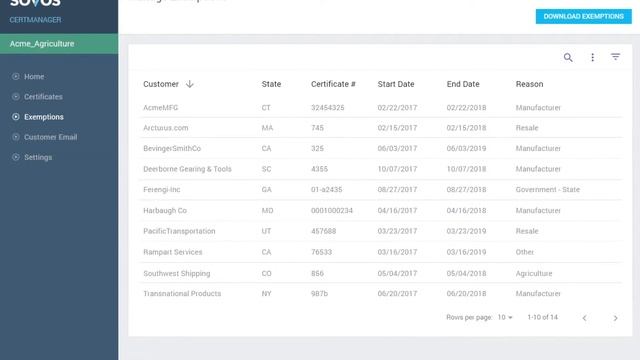Select the BevingerSmithCo customer row

(x=380, y=148)
